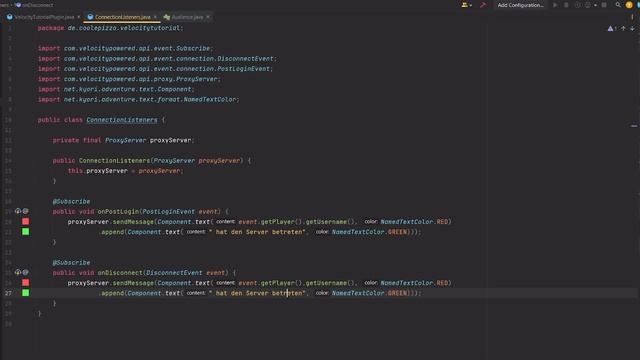640x360 pixels.
Task: Click the " hat den Server betreten" string in onPostLogin
Action: [x=257, y=232]
